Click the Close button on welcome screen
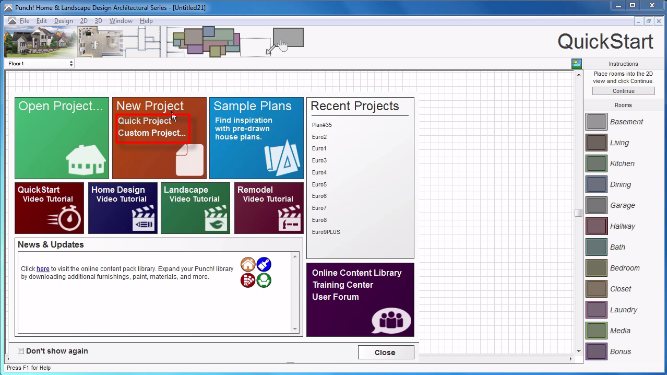Image resolution: width=667 pixels, height=375 pixels. tap(386, 352)
